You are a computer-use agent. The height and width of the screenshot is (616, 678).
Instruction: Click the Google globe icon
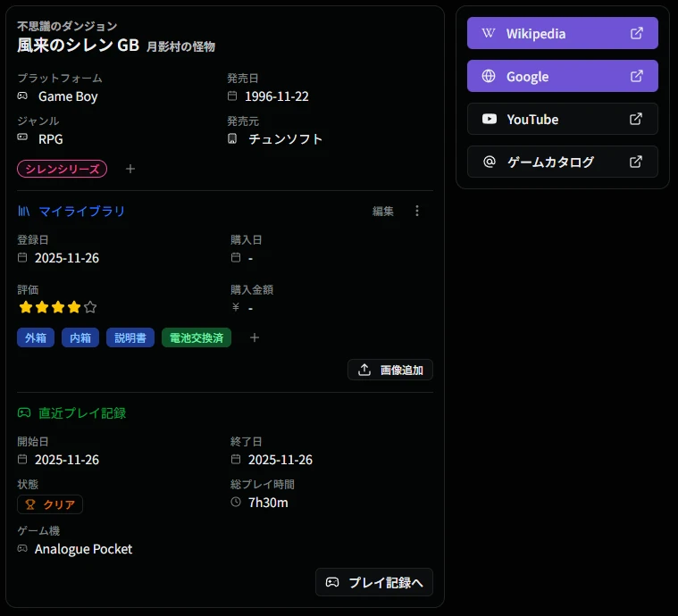(x=489, y=76)
